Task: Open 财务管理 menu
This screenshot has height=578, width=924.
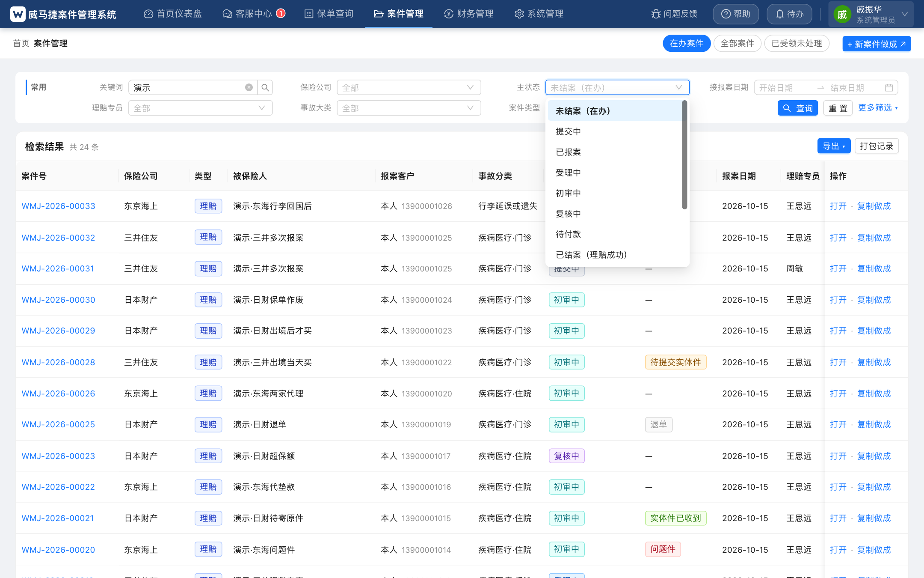Action: tap(469, 14)
